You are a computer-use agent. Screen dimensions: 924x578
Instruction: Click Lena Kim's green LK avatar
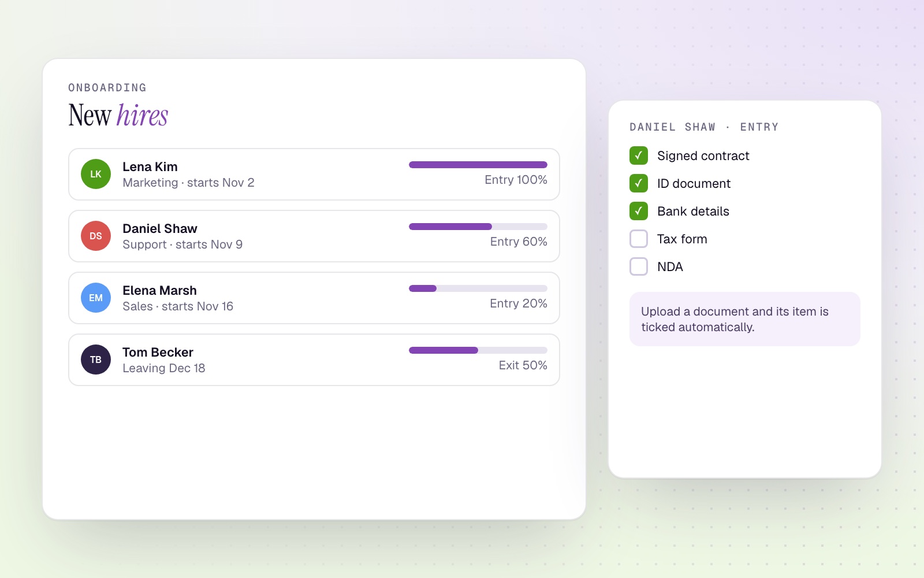pyautogui.click(x=96, y=174)
